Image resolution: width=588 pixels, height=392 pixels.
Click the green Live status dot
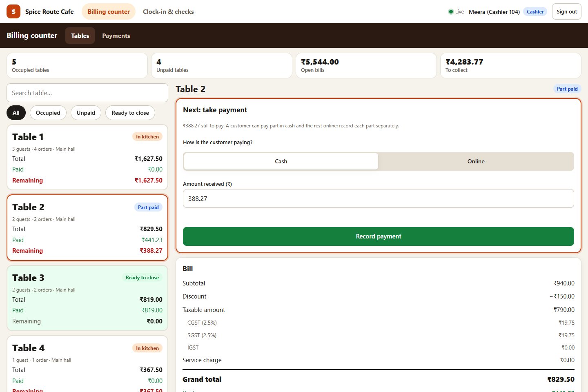tap(451, 12)
